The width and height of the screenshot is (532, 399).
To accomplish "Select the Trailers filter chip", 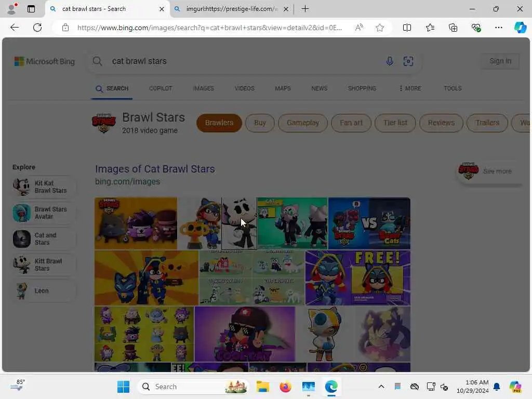I will [x=487, y=123].
